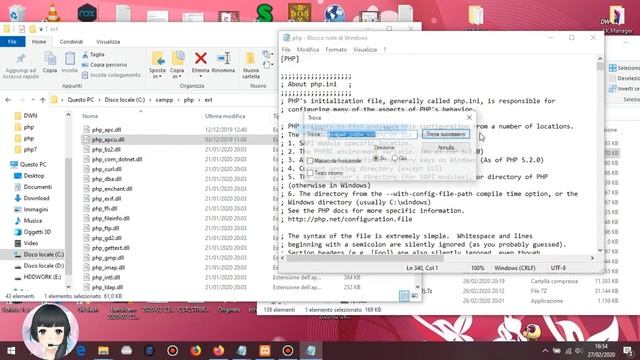Switch to the Explorer Condividi tab
Screen dimensions: 640x360
pos(71,42)
